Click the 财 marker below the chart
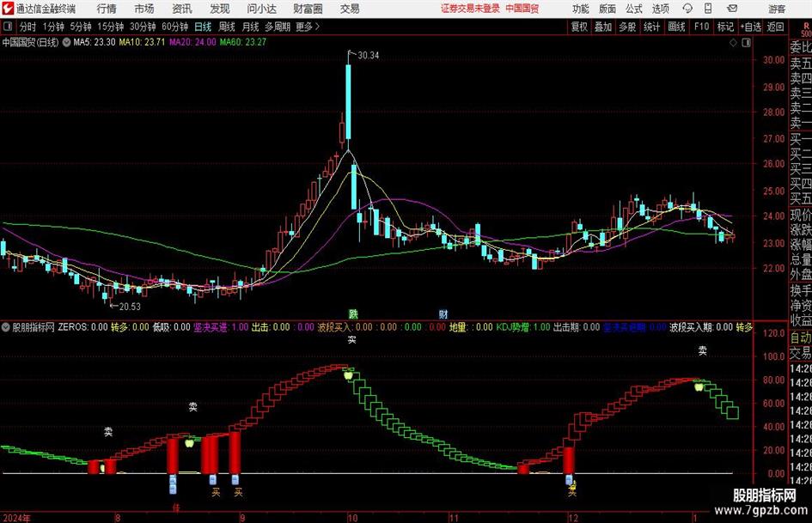The height and width of the screenshot is (523, 812). click(443, 313)
